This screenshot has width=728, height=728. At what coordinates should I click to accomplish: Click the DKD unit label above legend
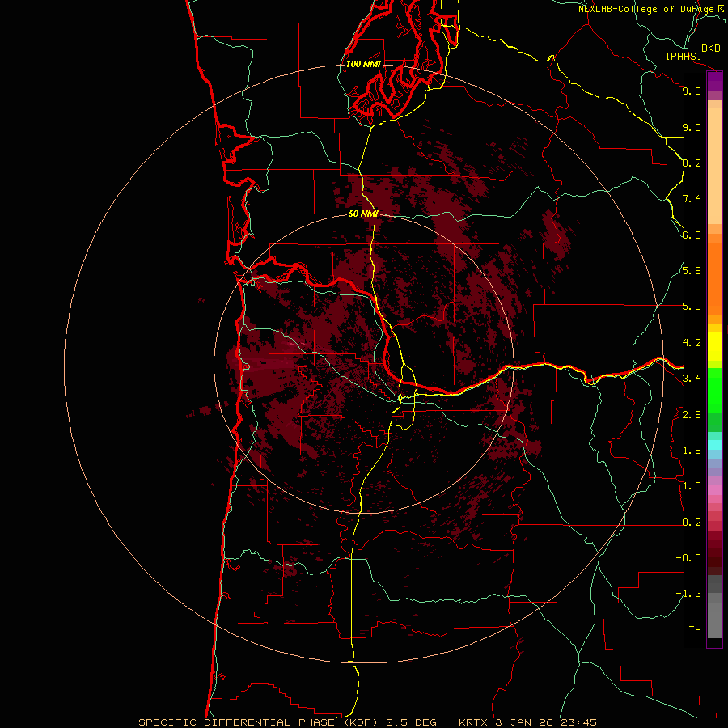point(711,49)
